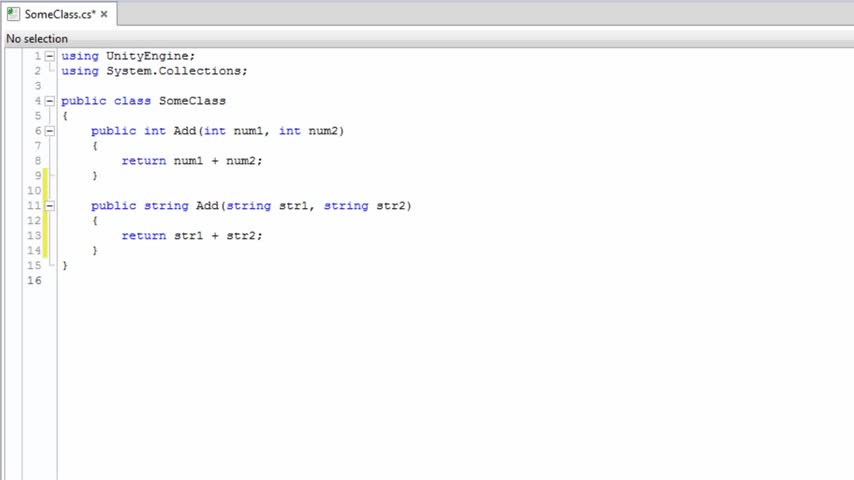Click parameter 'num2)' in the Add signature
The image size is (854, 480).
326,131
